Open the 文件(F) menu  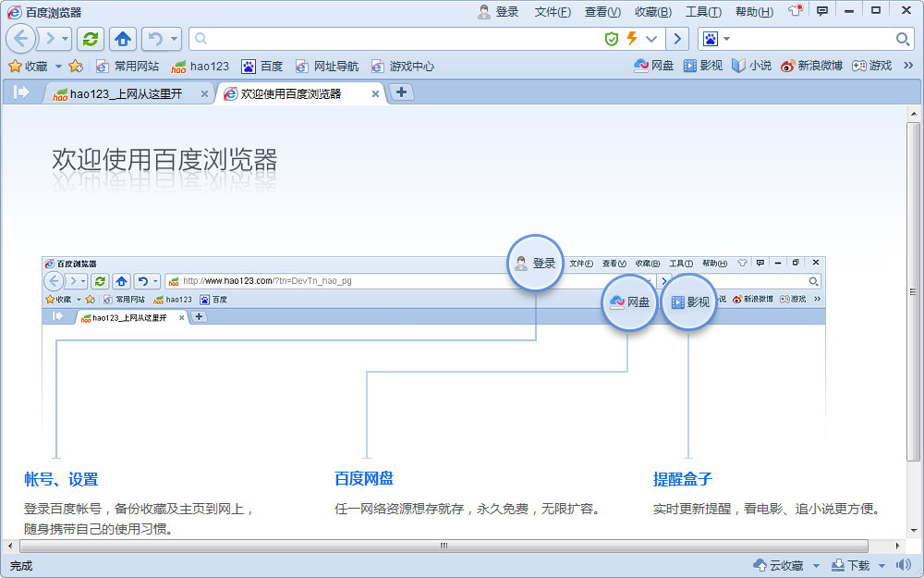553,12
